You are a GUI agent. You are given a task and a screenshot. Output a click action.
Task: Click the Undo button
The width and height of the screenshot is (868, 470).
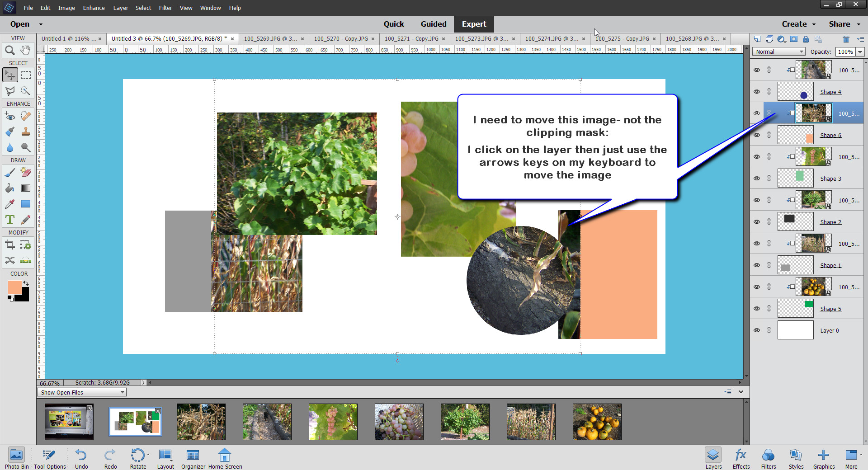(x=81, y=455)
